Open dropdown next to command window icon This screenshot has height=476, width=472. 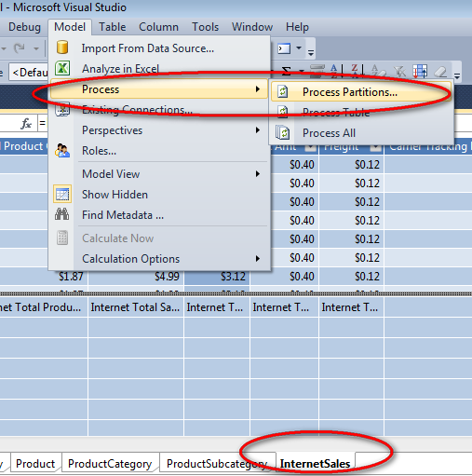tap(299, 48)
